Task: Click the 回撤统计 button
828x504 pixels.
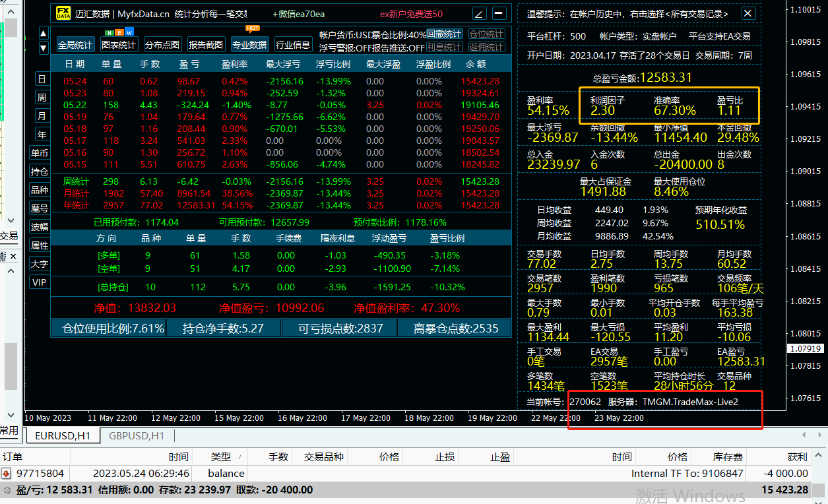Action: tap(444, 34)
